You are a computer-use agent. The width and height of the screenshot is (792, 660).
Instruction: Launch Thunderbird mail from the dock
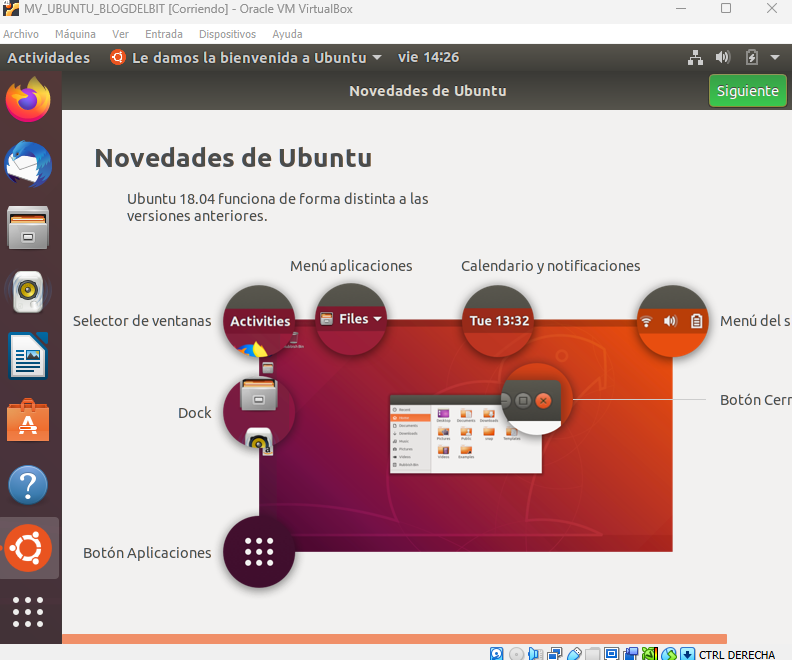click(28, 164)
